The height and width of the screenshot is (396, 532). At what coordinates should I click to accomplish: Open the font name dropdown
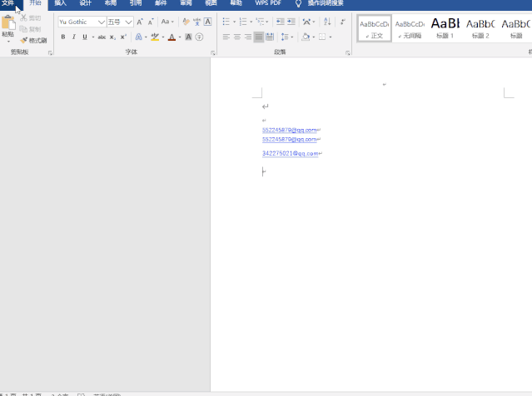(101, 22)
